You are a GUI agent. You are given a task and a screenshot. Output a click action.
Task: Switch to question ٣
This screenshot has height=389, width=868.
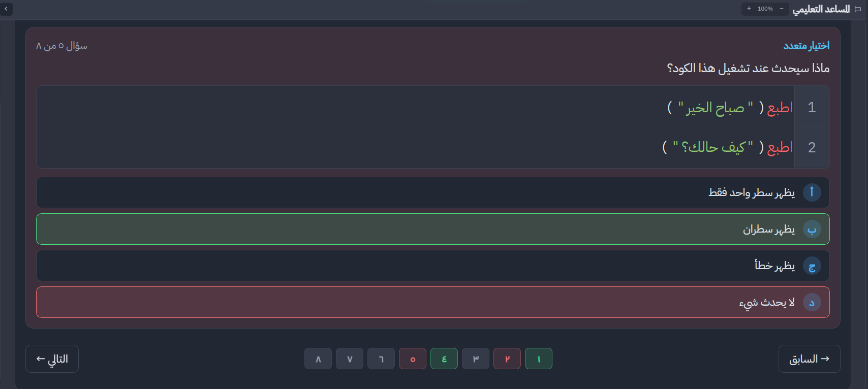476,359
